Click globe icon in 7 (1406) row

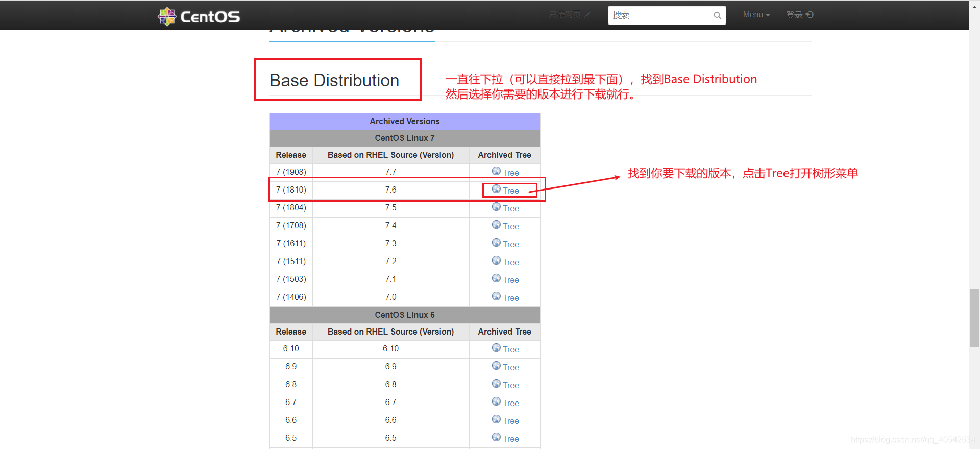496,296
